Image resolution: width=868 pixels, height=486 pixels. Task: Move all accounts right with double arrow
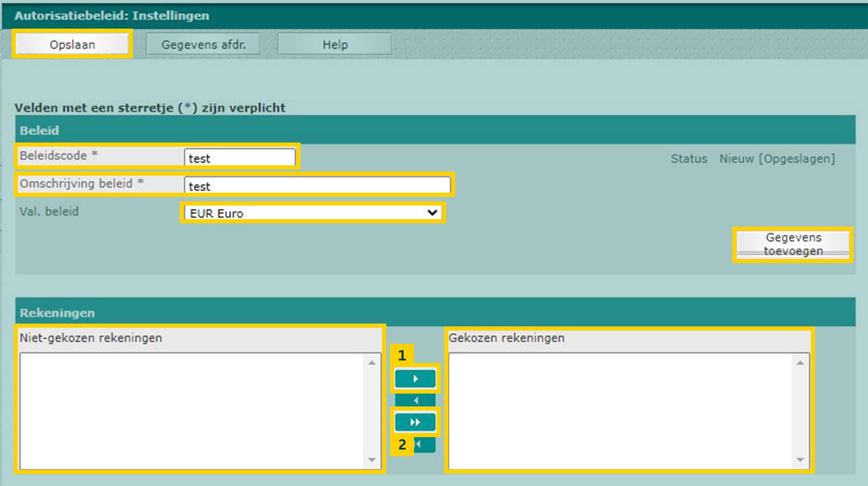pos(415,422)
